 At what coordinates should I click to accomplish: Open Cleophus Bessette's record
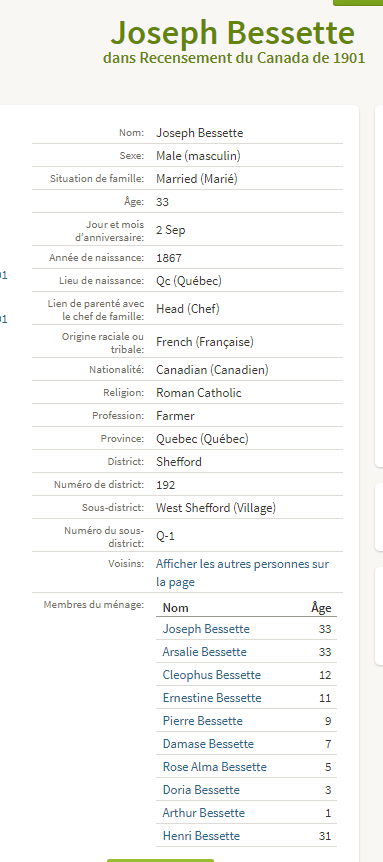tap(212, 675)
